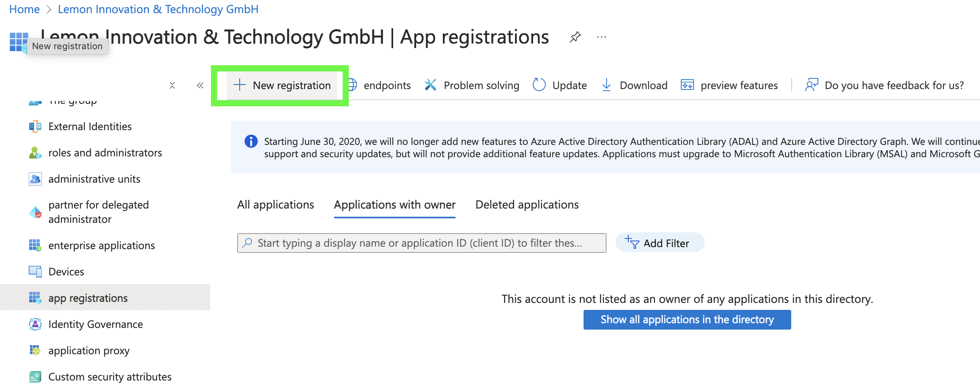This screenshot has height=385, width=980.
Task: Click the Devices icon
Action: [35, 272]
